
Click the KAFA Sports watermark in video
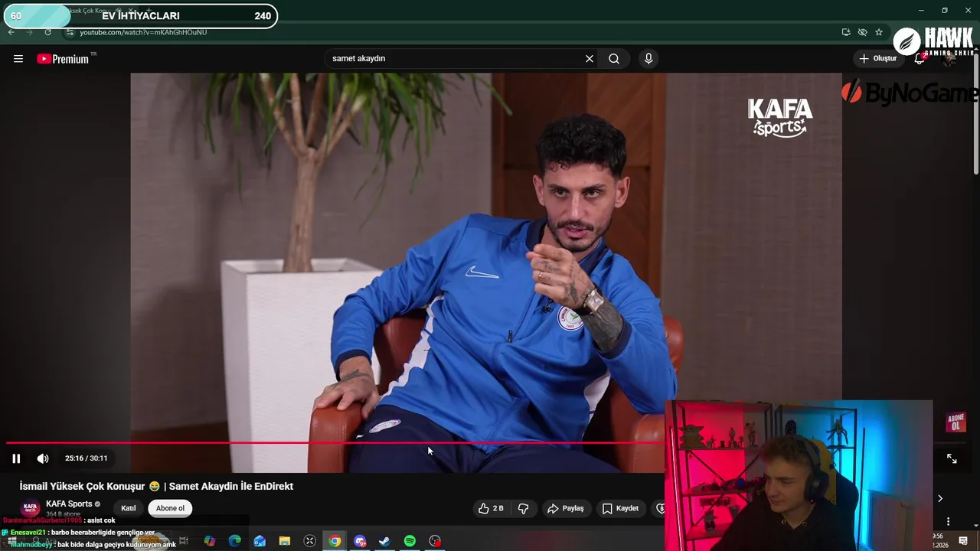click(x=780, y=118)
